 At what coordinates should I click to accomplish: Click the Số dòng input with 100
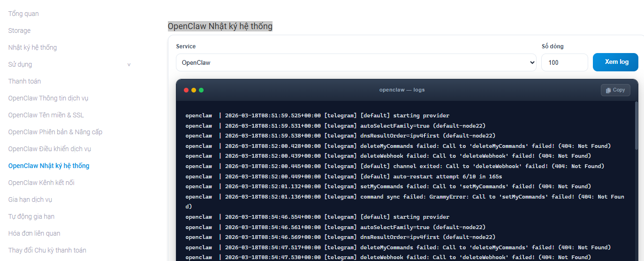tap(565, 62)
